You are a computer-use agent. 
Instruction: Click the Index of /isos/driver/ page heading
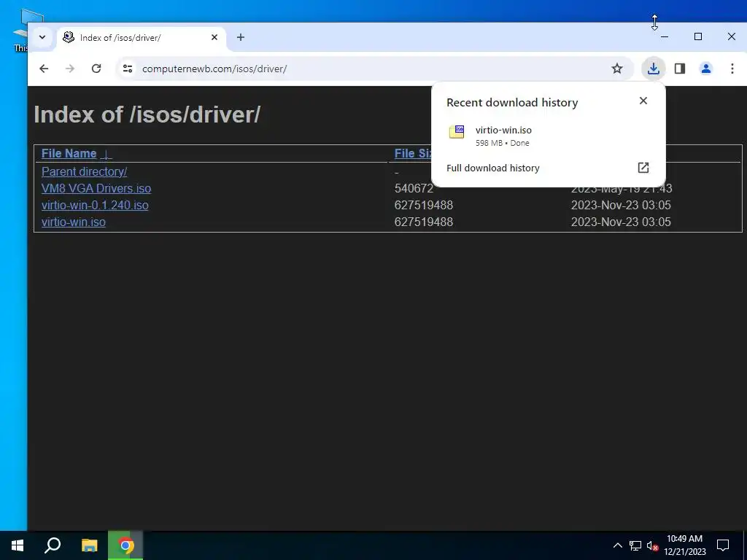click(147, 114)
